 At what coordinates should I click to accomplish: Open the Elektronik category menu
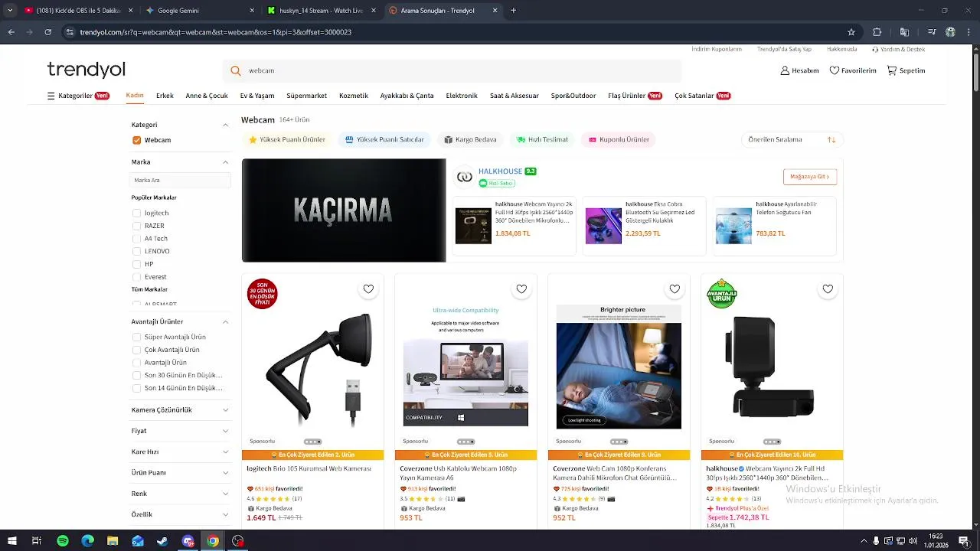[462, 96]
